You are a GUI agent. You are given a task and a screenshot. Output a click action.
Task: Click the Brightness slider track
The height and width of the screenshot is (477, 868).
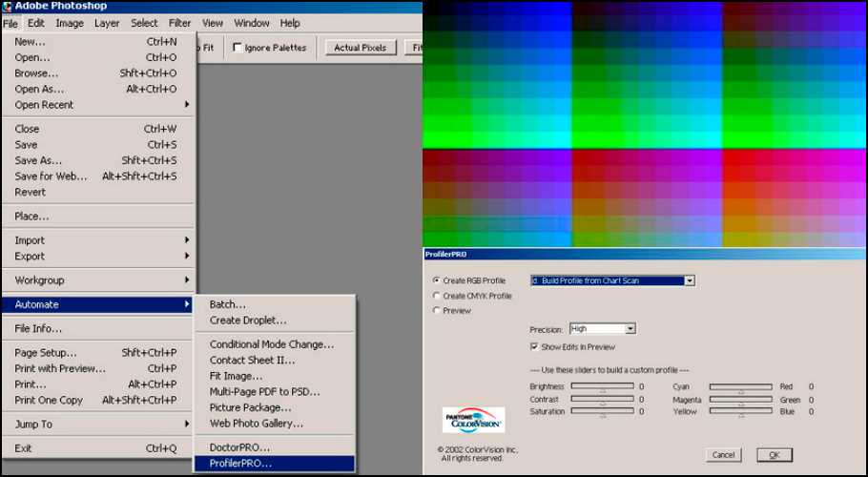tap(602, 386)
